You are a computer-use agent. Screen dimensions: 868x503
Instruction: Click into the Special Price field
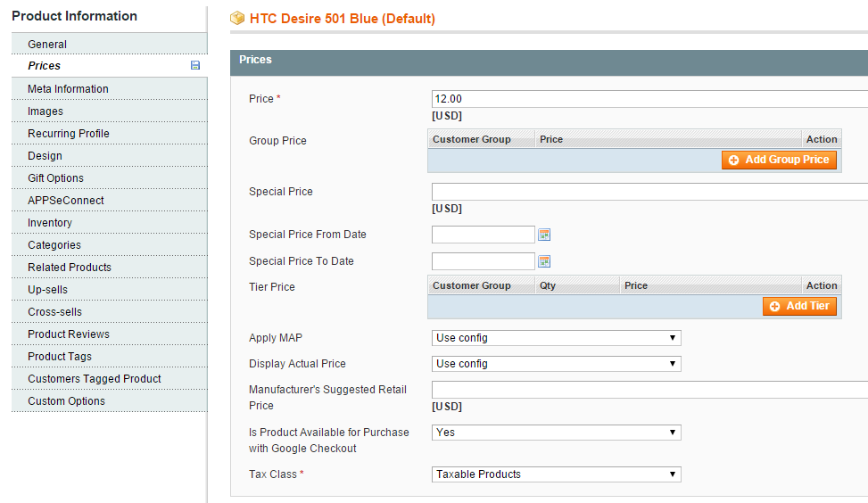650,192
